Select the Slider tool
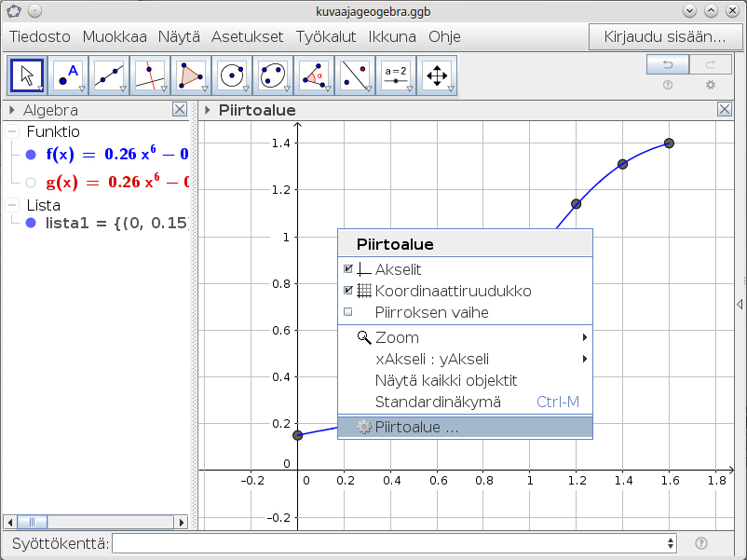 tap(395, 75)
